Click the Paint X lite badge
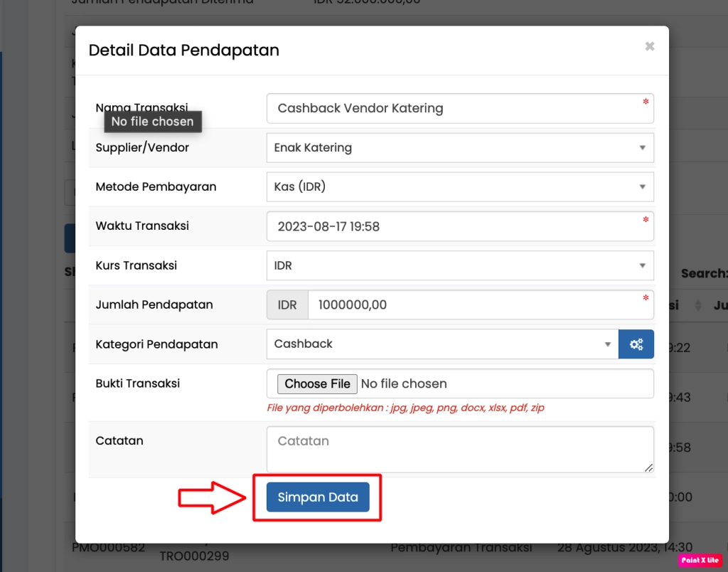The height and width of the screenshot is (572, 728). coord(700,560)
